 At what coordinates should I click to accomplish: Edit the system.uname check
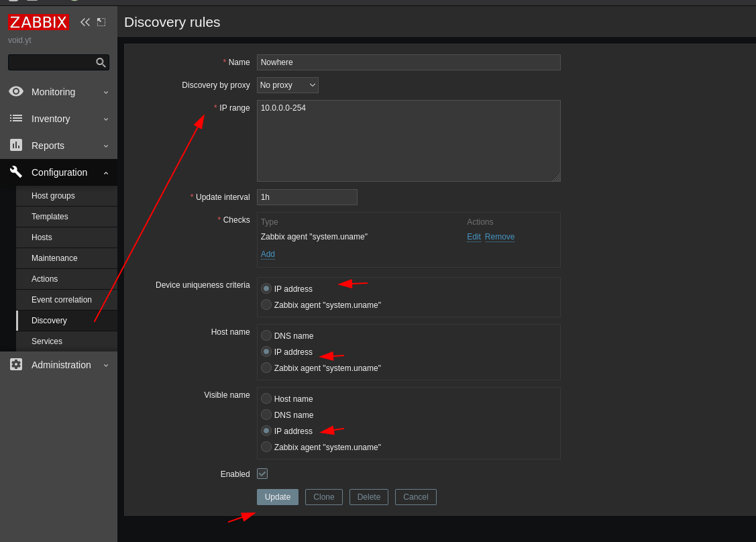474,237
